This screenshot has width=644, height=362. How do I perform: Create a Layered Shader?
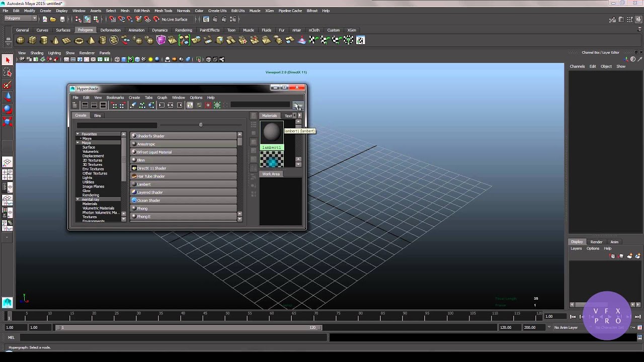tap(184, 192)
